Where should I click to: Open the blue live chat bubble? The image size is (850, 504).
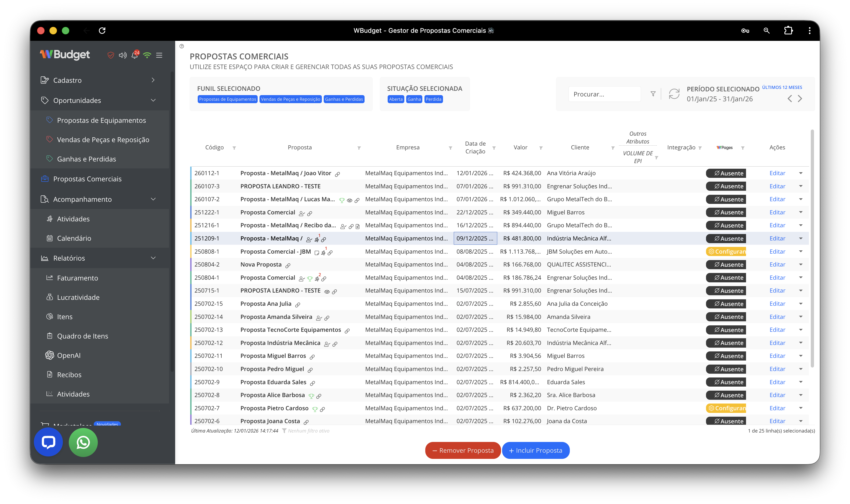point(48,442)
